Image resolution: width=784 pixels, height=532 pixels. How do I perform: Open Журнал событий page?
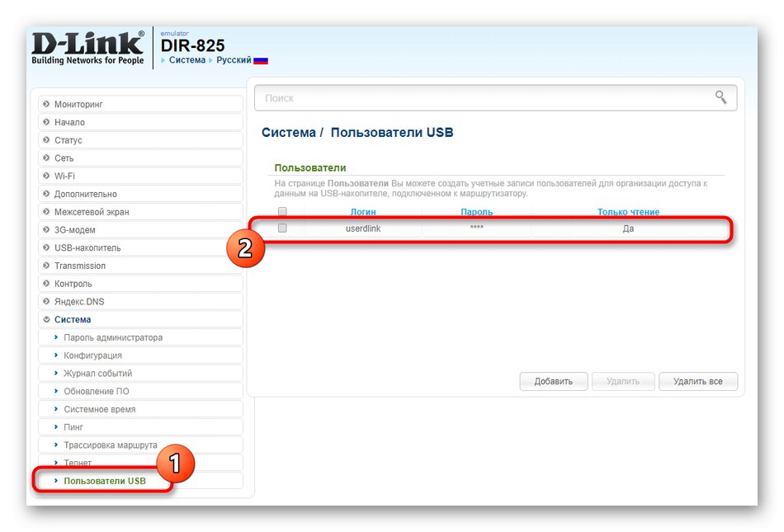coord(140,374)
